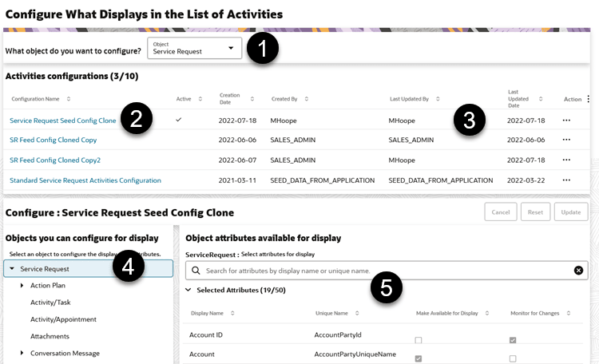The image size is (599, 364).
Task: Open actions menu for SR Feed Config Cloned Copy
Action: [567, 140]
